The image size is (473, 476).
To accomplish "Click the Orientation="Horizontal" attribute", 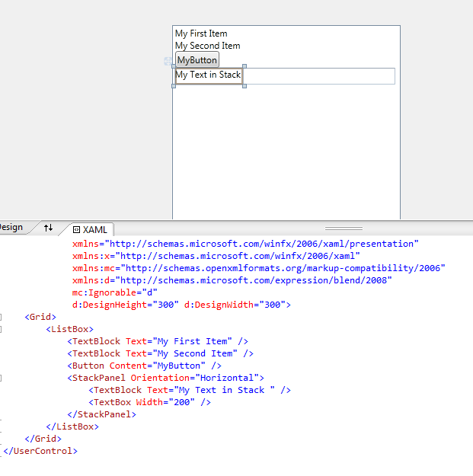I will [194, 378].
